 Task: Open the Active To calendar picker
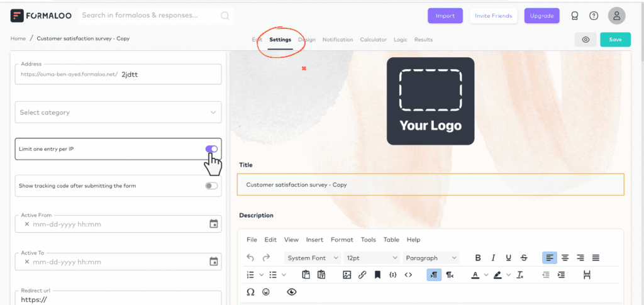(214, 262)
